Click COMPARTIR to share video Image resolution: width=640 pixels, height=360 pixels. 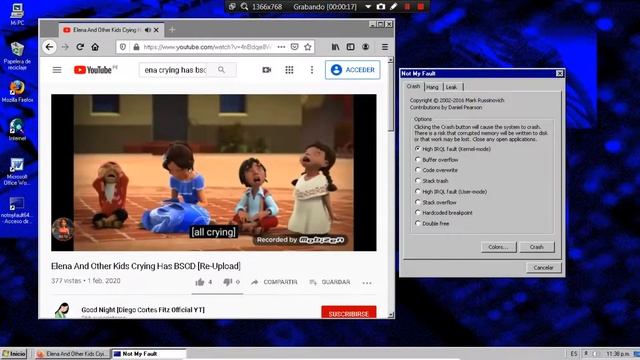(x=274, y=282)
